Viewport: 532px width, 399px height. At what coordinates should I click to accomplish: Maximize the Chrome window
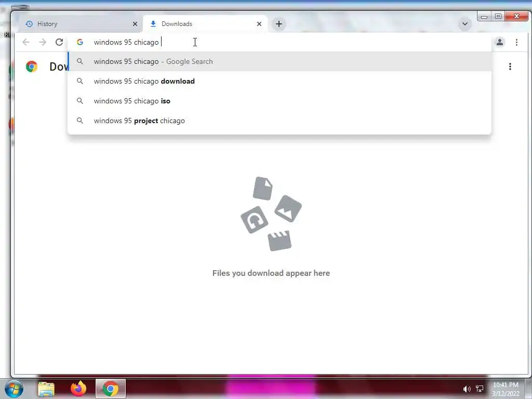click(x=498, y=16)
